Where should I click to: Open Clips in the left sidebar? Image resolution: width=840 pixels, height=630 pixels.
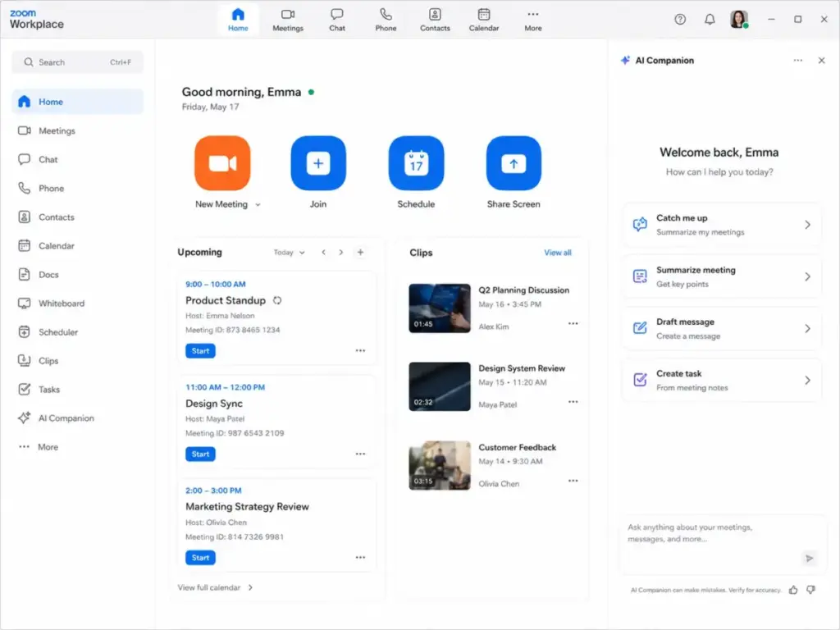(x=78, y=361)
